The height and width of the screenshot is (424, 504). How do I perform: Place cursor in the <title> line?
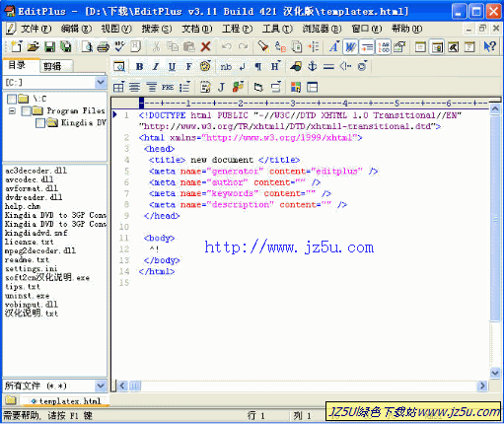tap(224, 160)
